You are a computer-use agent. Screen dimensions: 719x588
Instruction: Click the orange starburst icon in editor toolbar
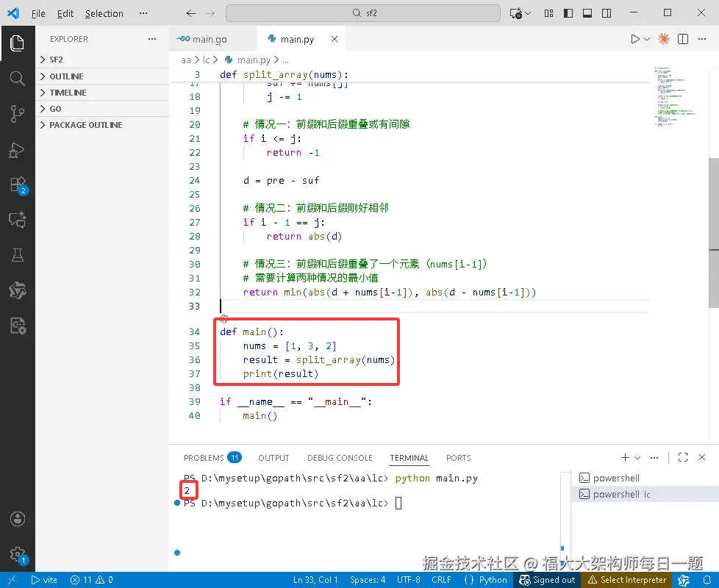click(x=664, y=39)
